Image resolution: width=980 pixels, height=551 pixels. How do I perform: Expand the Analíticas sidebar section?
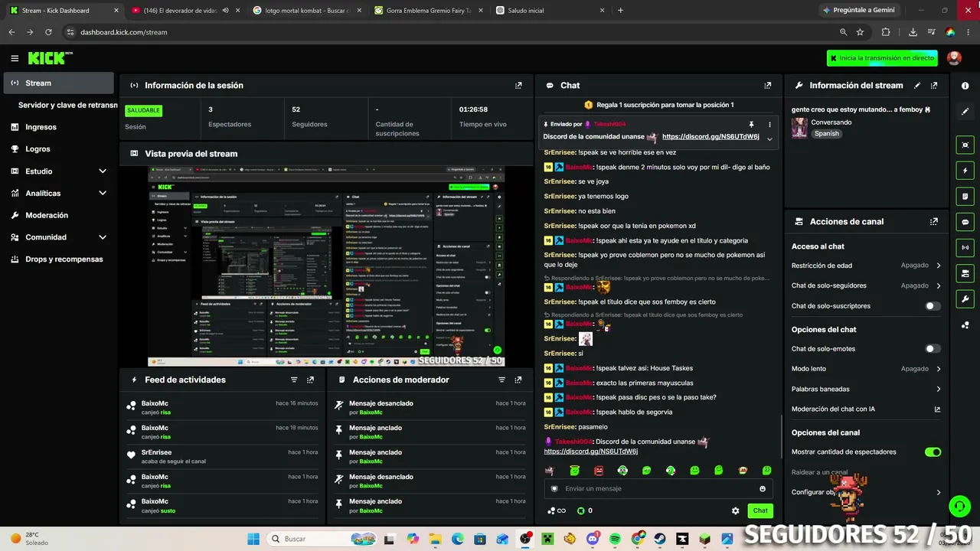(103, 194)
